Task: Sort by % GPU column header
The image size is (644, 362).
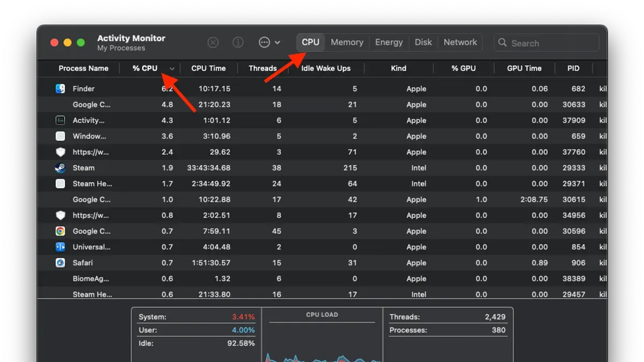Action: (x=463, y=68)
